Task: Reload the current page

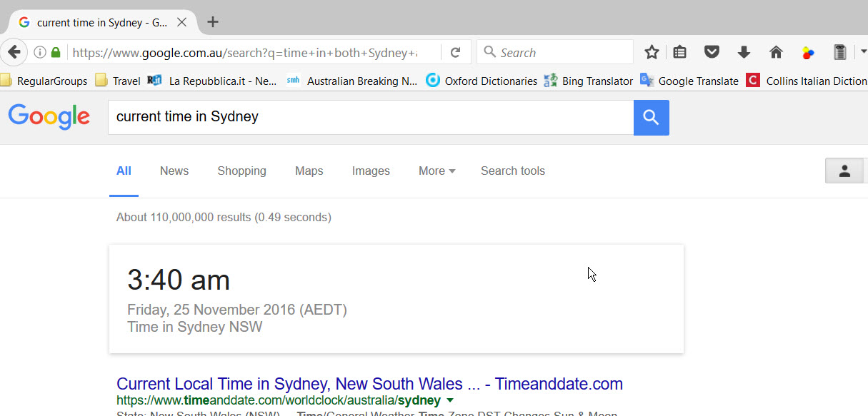Action: [455, 52]
